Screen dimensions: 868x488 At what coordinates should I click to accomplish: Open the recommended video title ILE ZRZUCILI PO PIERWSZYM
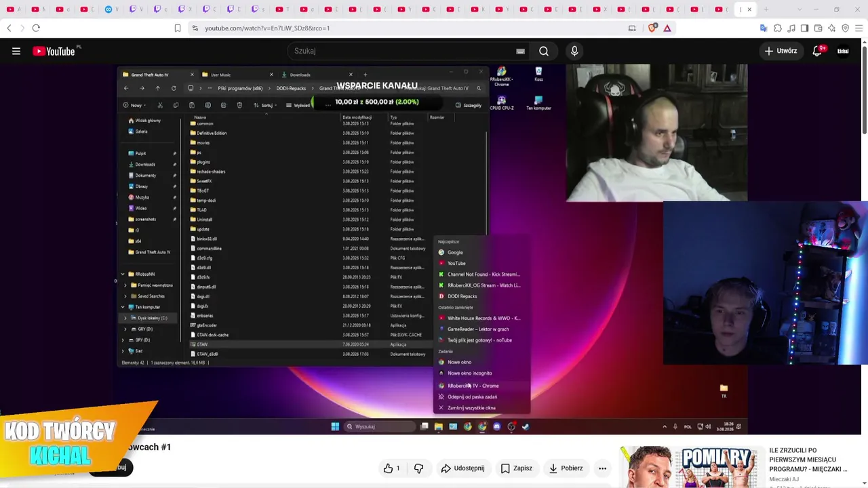click(808, 460)
